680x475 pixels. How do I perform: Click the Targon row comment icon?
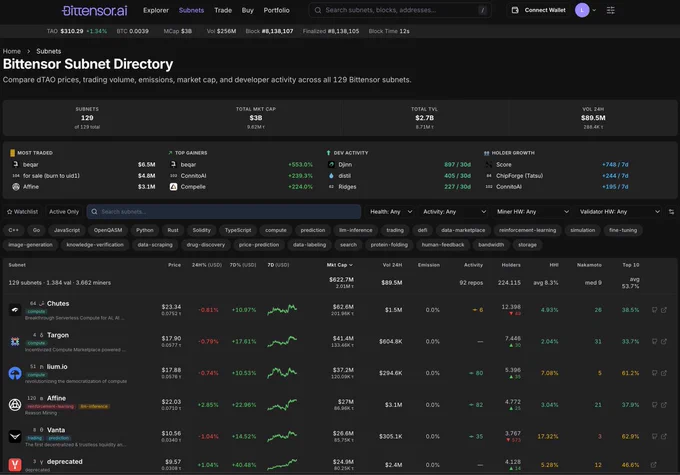tap(654, 341)
